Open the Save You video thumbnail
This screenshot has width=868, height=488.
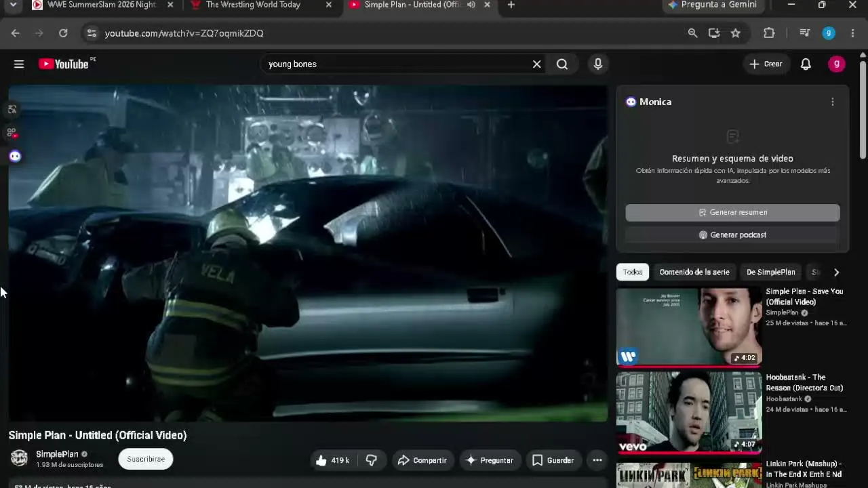tap(689, 327)
